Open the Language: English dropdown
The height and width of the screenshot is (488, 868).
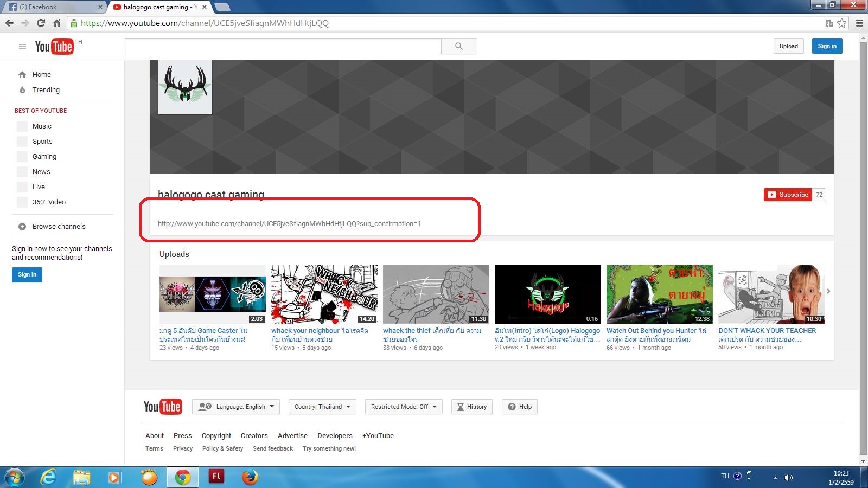pyautogui.click(x=236, y=407)
